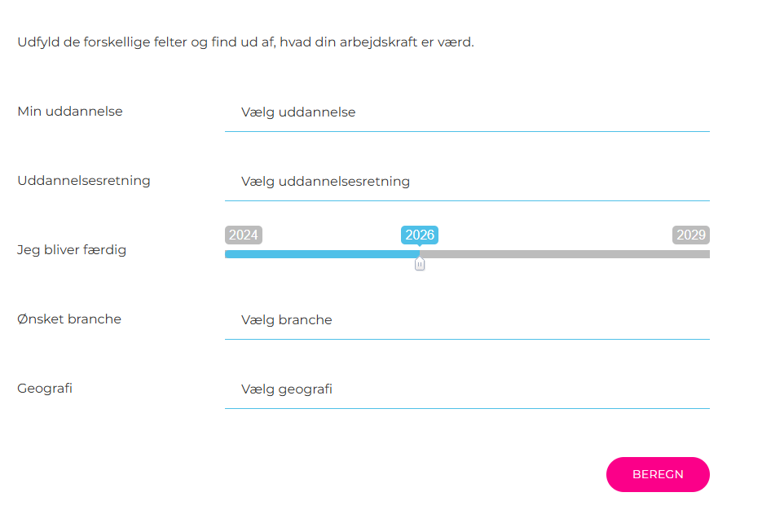
Task: Click the BEREGN button
Action: point(658,474)
